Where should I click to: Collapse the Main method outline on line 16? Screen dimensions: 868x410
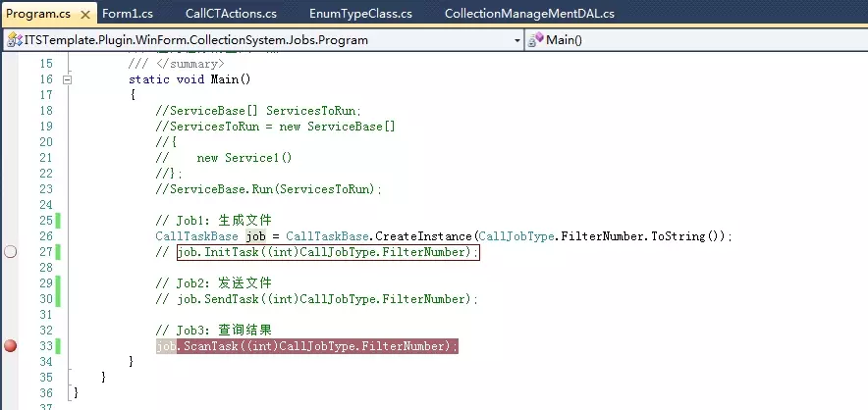tap(67, 79)
